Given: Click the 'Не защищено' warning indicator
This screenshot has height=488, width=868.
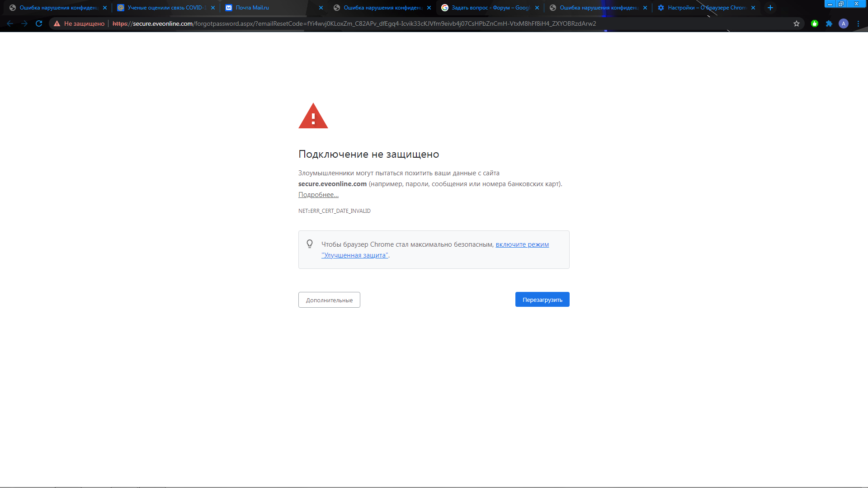Looking at the screenshot, I should point(79,23).
